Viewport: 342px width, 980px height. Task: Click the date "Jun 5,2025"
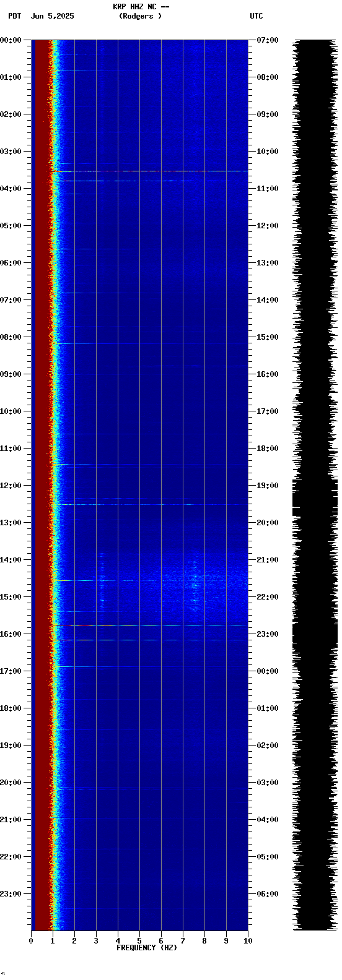coord(53,16)
